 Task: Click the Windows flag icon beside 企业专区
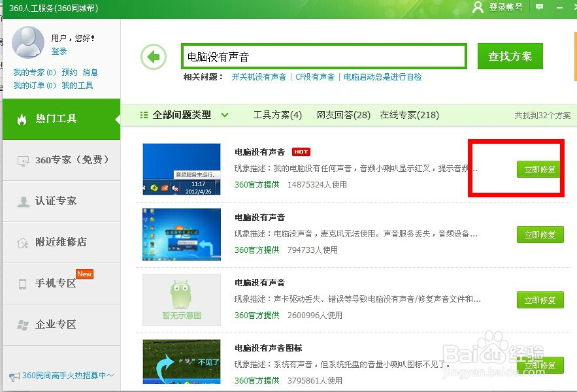23,325
